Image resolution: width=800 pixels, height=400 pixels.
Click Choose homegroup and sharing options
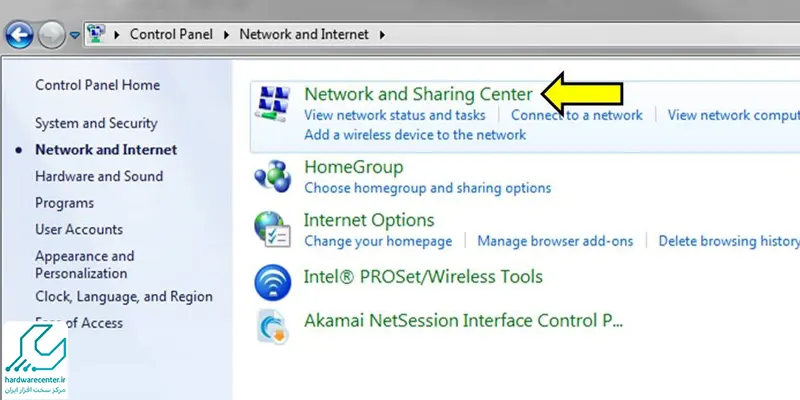pos(428,188)
